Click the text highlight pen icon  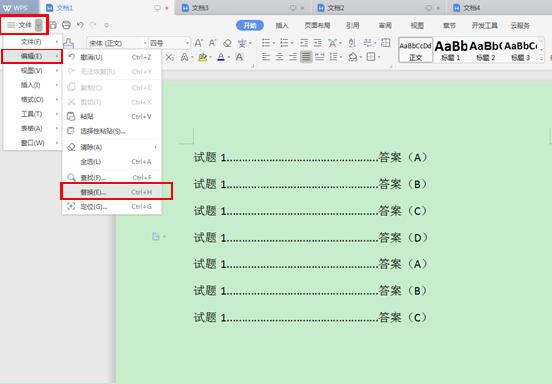[x=202, y=57]
